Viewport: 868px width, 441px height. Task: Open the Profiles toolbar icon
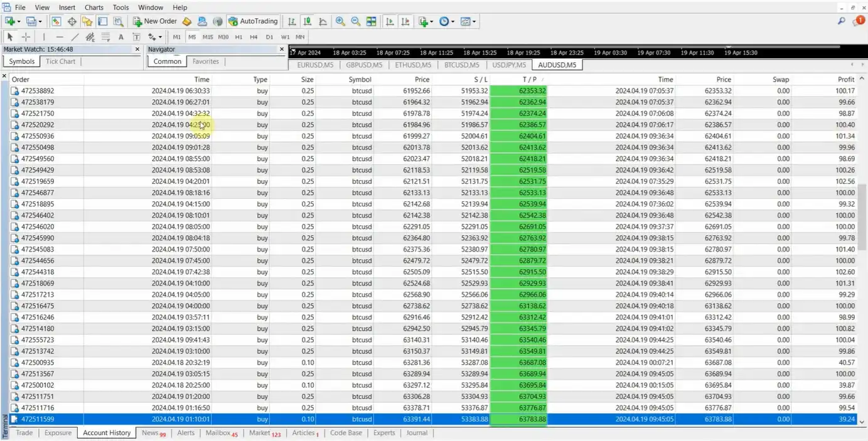pyautogui.click(x=31, y=21)
